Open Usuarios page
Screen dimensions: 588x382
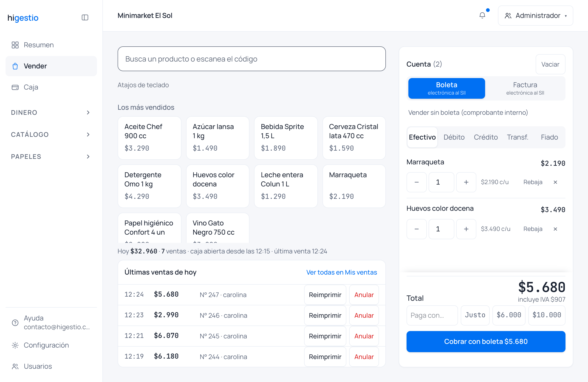pyautogui.click(x=51, y=366)
